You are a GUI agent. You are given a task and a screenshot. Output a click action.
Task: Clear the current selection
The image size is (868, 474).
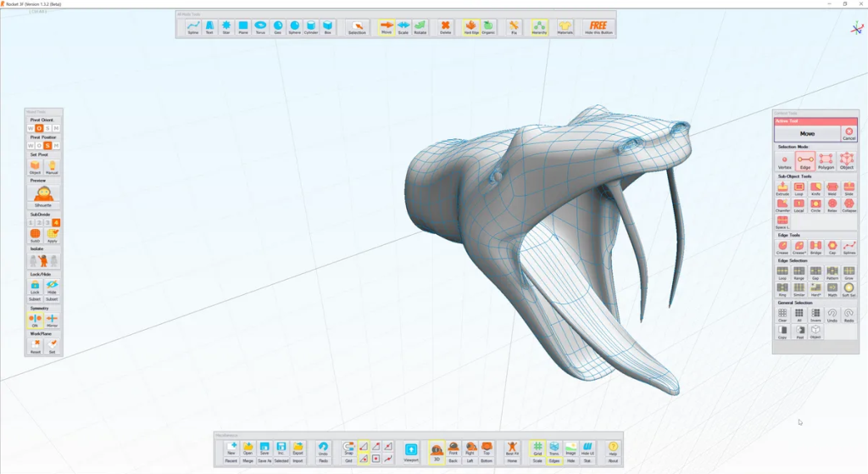(x=782, y=315)
